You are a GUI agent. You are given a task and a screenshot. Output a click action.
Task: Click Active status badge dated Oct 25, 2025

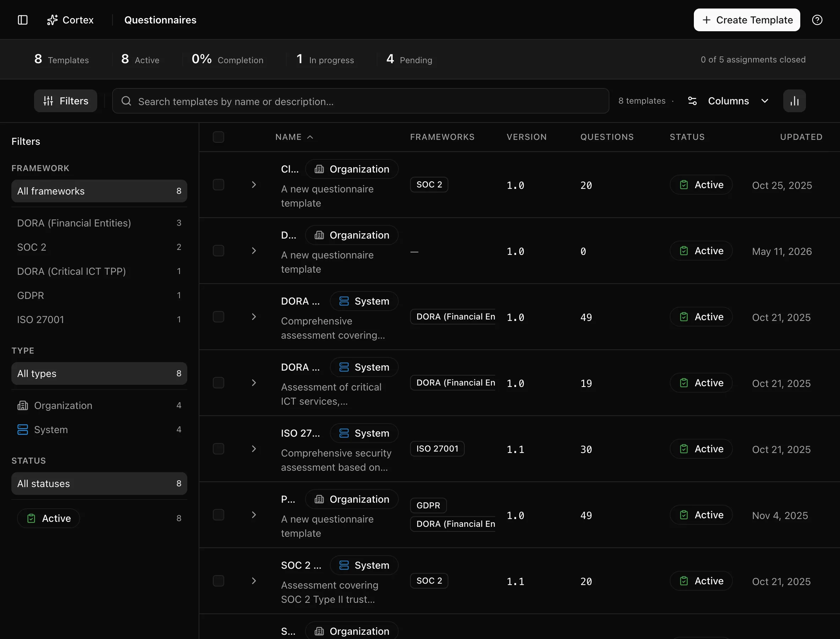point(701,185)
